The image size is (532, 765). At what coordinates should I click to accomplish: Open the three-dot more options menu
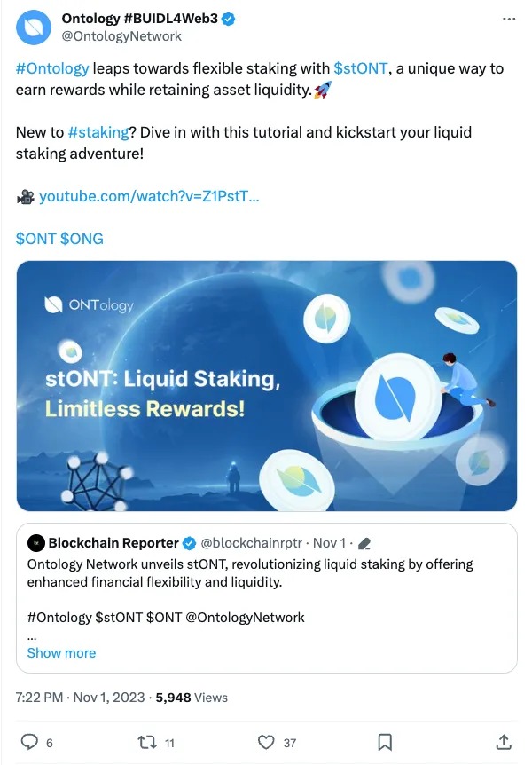[508, 19]
